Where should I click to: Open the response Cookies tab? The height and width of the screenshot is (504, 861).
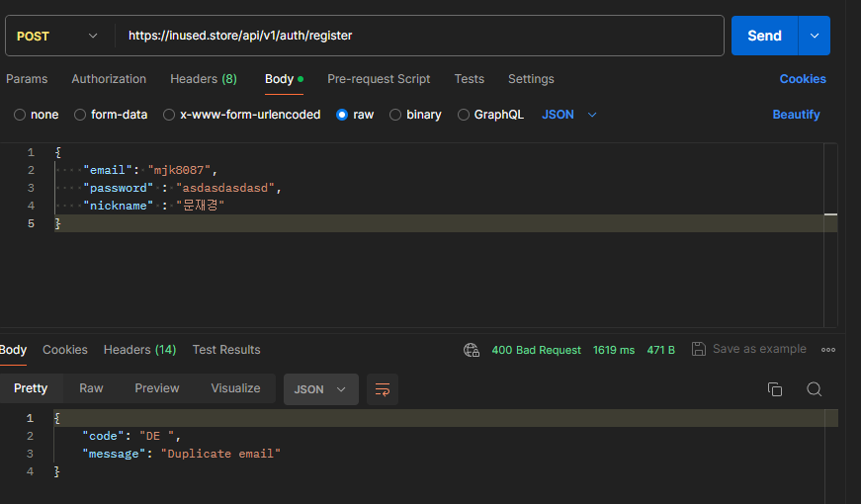[x=65, y=350]
